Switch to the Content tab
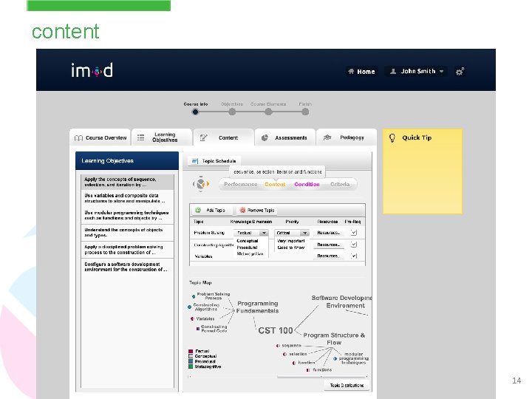532x399 pixels. click(224, 137)
